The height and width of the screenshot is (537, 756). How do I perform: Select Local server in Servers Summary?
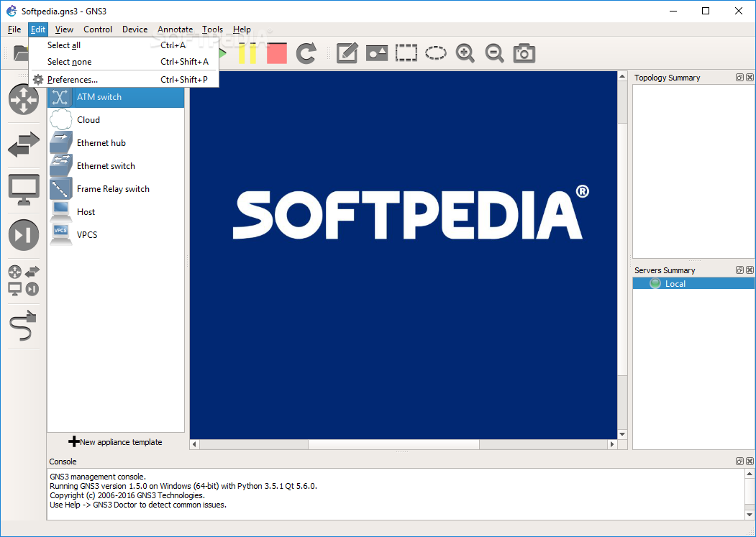pyautogui.click(x=693, y=284)
